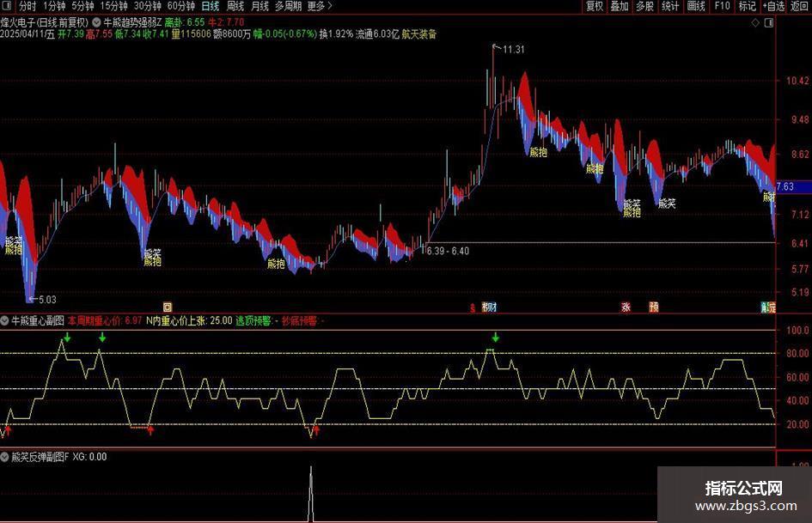Toggle the left sidebar panel icon
The width and height of the screenshot is (812, 523).
coord(7,6)
